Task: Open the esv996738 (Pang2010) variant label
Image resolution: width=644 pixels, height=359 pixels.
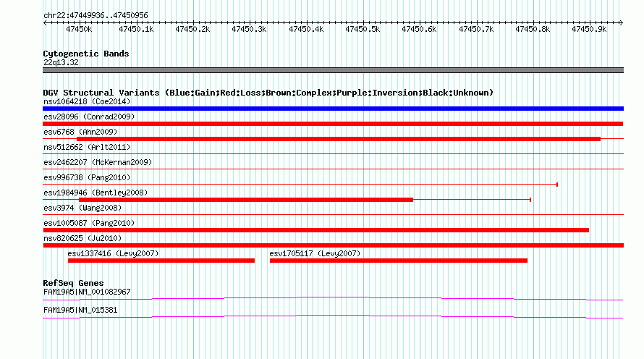Action: coord(87,177)
